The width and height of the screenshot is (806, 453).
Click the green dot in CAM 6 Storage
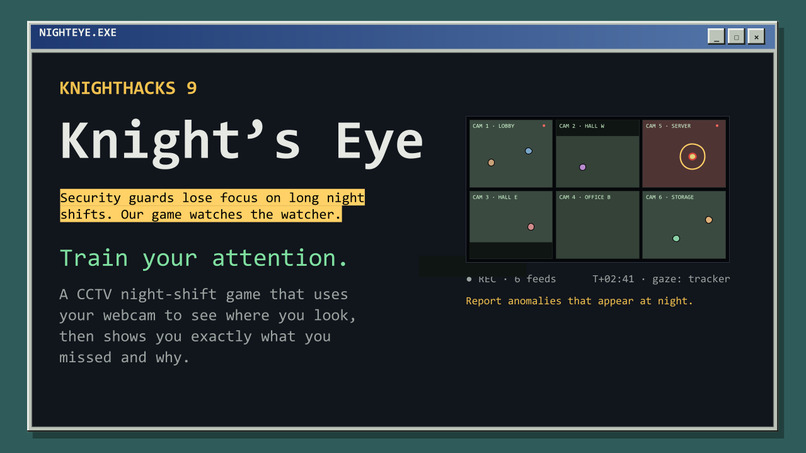tap(676, 239)
